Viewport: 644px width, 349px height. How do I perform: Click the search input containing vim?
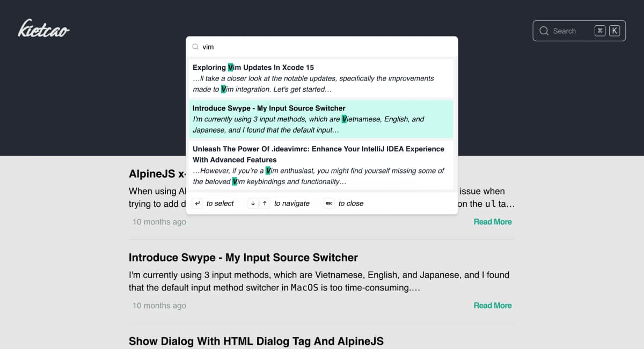tap(322, 47)
